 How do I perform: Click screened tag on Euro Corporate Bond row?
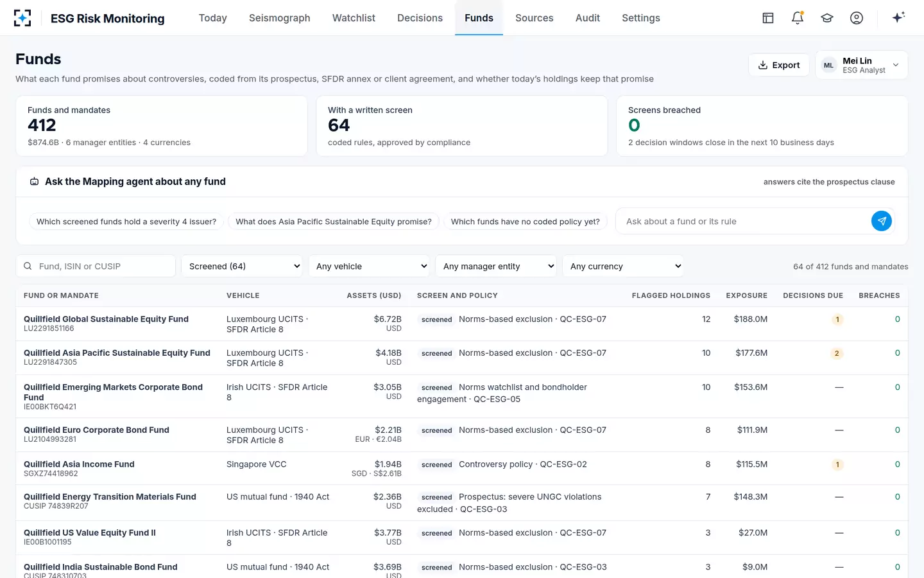click(436, 430)
